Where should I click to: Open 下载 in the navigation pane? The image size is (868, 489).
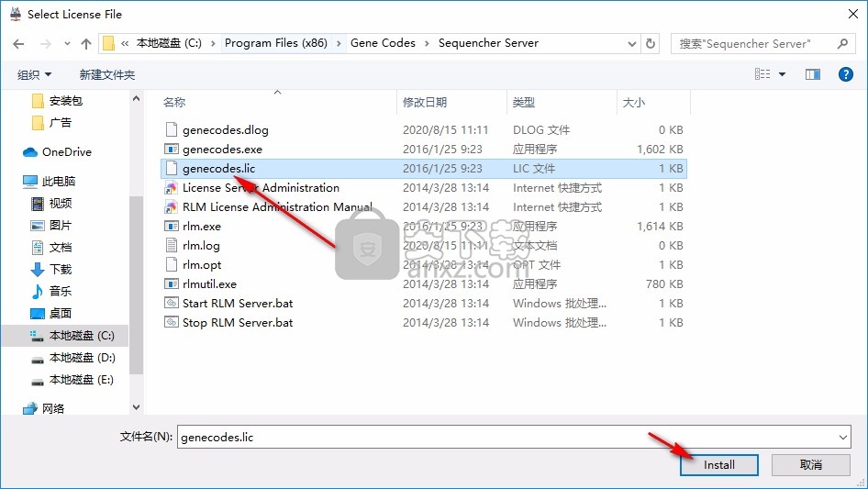[60, 269]
